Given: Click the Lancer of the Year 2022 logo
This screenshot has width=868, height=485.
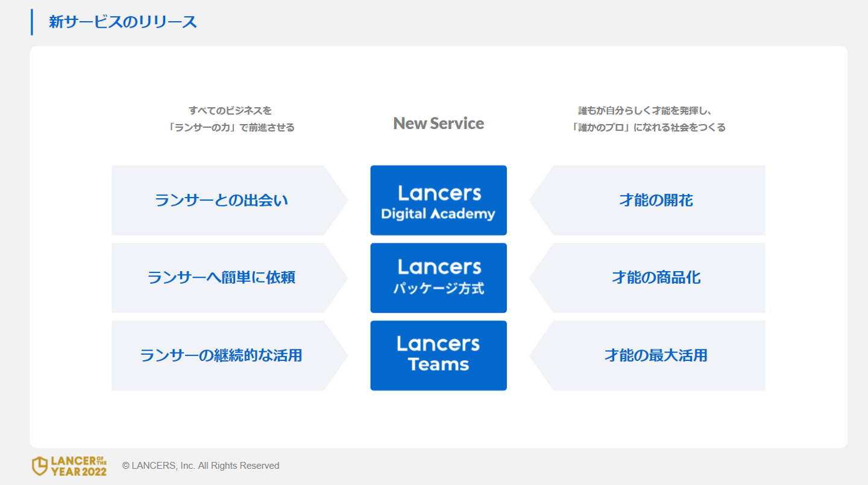Looking at the screenshot, I should click(69, 466).
